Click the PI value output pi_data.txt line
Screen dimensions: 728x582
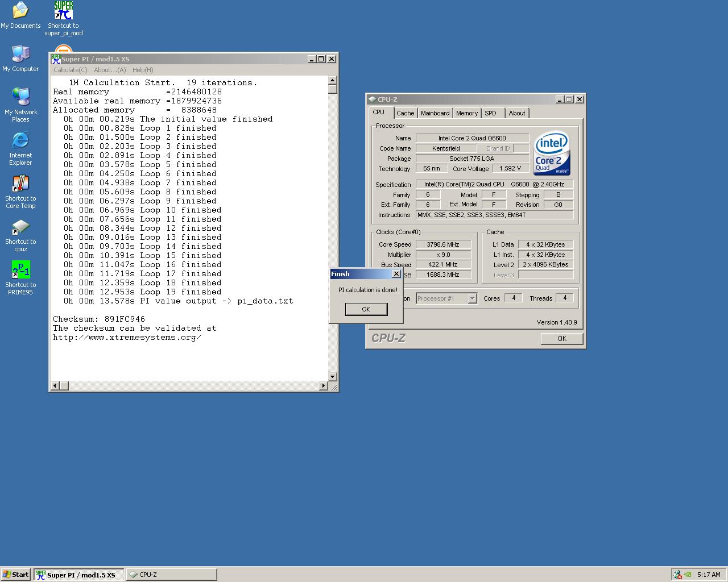179,301
